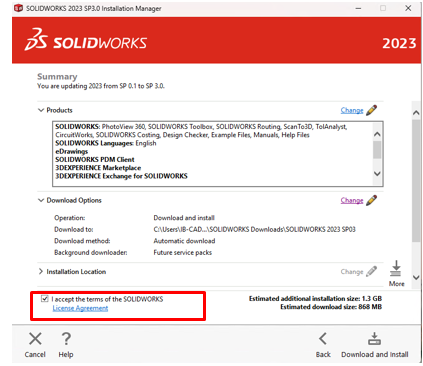Click the Download and install operation value
The image size is (423, 366).
184,218
